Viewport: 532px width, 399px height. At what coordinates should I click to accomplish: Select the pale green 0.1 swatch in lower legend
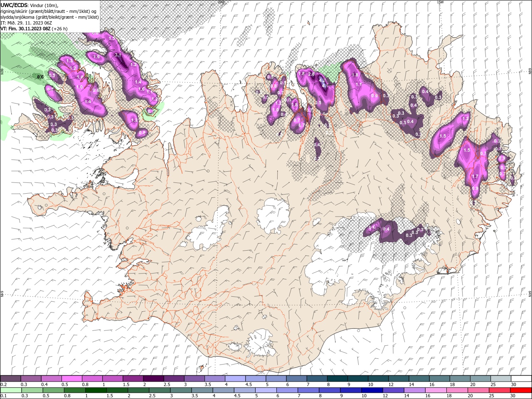[x=11, y=390]
